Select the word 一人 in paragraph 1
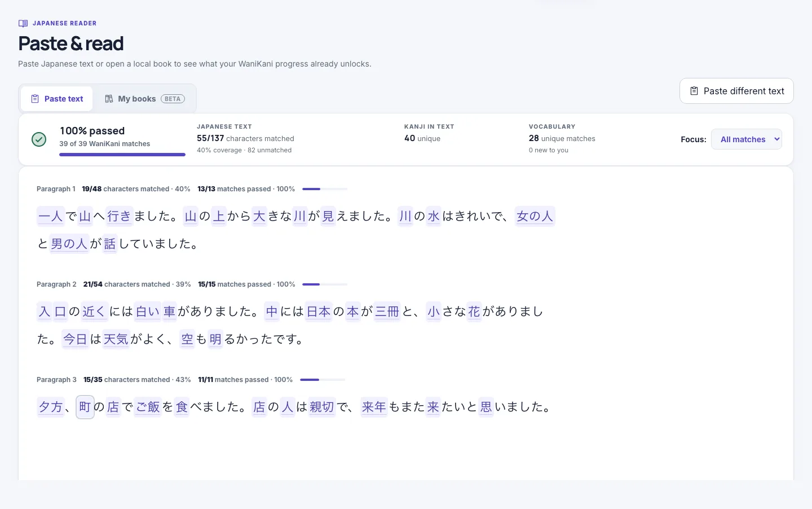 (50, 216)
